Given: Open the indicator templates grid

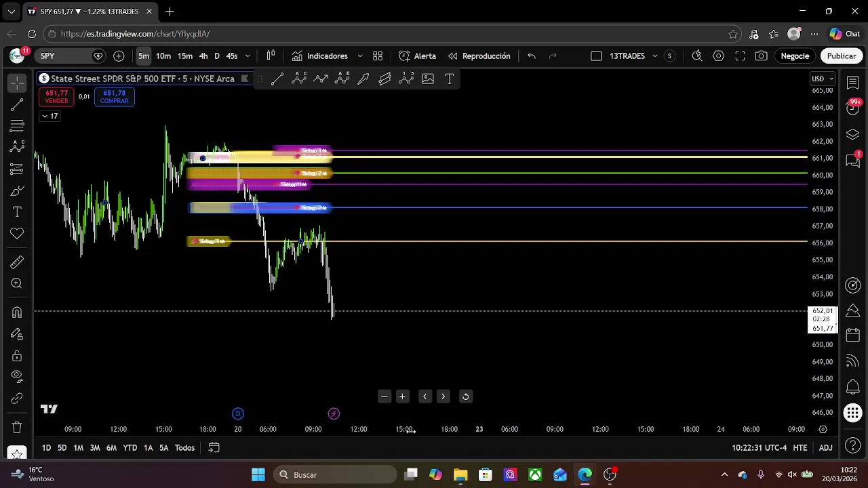Looking at the screenshot, I should [x=378, y=56].
